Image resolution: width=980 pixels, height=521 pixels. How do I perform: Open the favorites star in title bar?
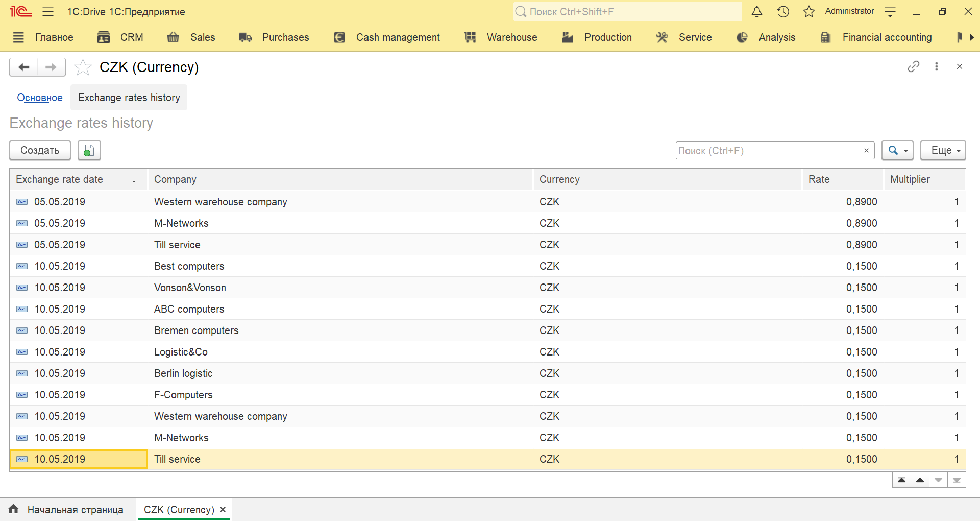pyautogui.click(x=809, y=12)
